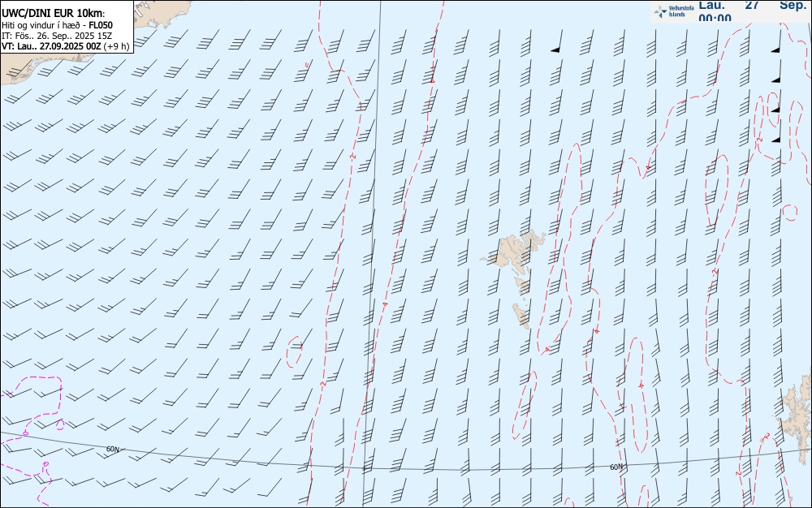Click 'Hiti og vindur í hæð - FL050' line
The image size is (812, 508).
(x=57, y=25)
